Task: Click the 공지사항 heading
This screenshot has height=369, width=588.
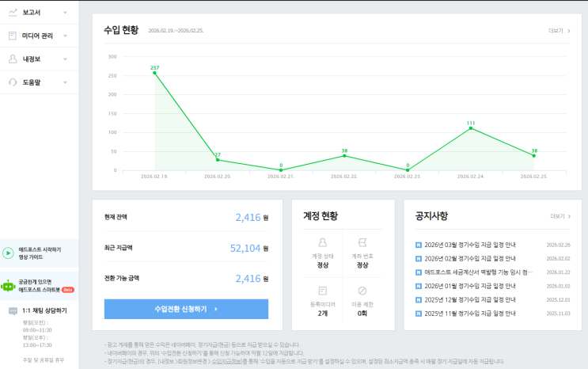Action: (431, 216)
